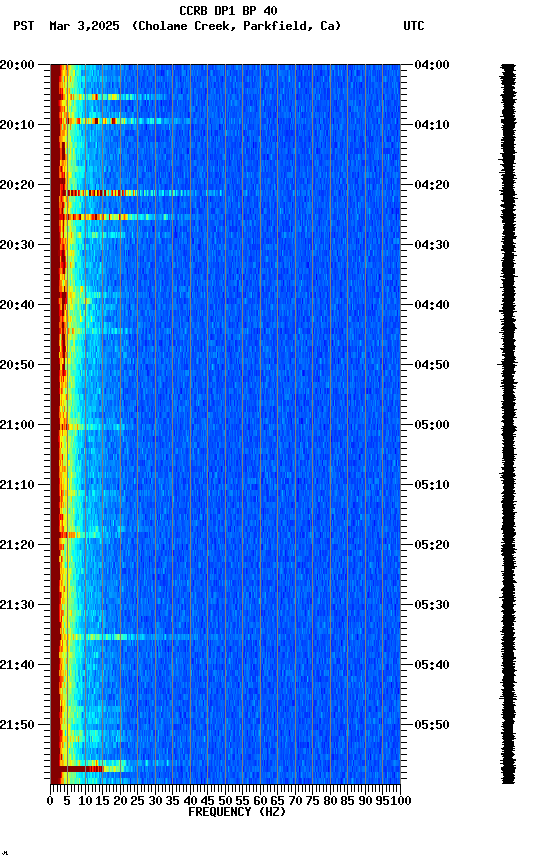The width and height of the screenshot is (552, 864).
Task: Click the 21:00 PST time label
Action: [17, 425]
